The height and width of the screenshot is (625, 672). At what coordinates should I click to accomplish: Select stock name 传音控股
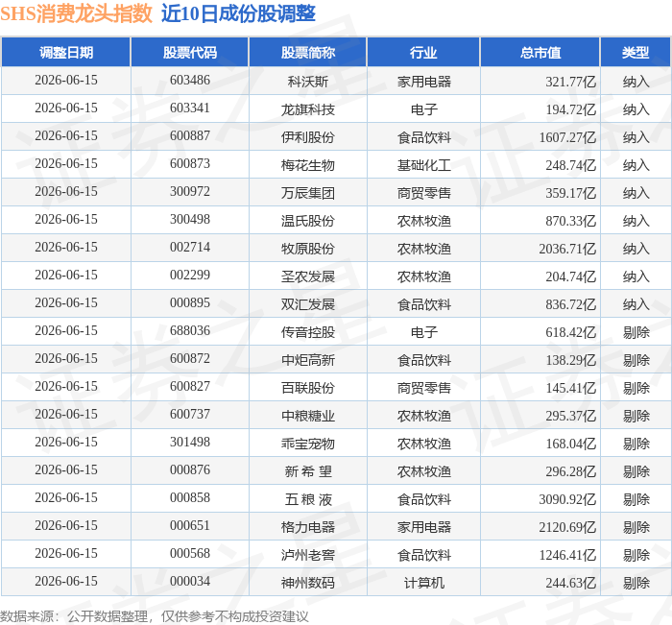[308, 332]
